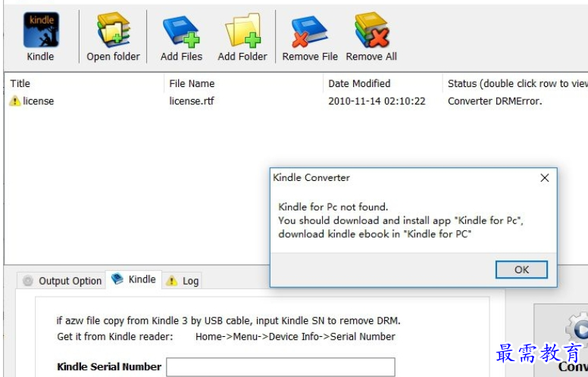
Task: Open the Log tab
Action: point(183,281)
